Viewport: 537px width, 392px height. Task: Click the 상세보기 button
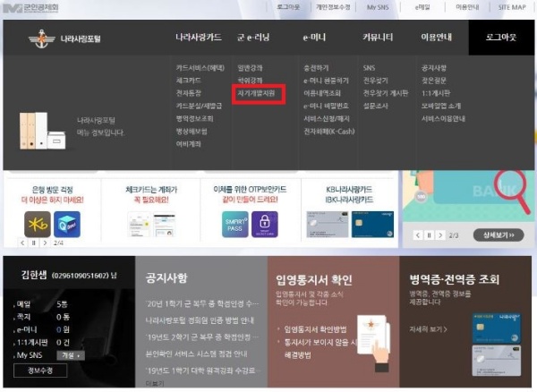pos(502,235)
